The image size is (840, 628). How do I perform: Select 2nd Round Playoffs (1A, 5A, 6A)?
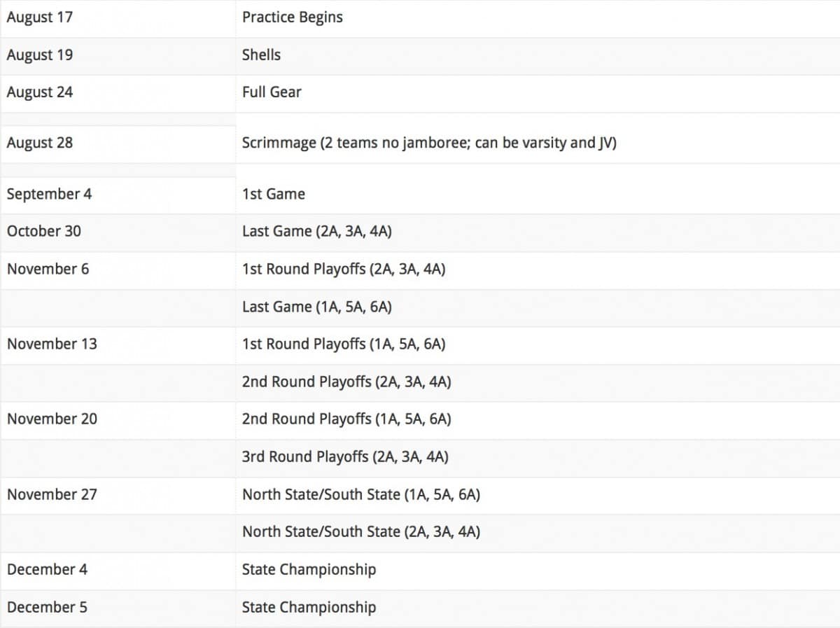coord(346,419)
